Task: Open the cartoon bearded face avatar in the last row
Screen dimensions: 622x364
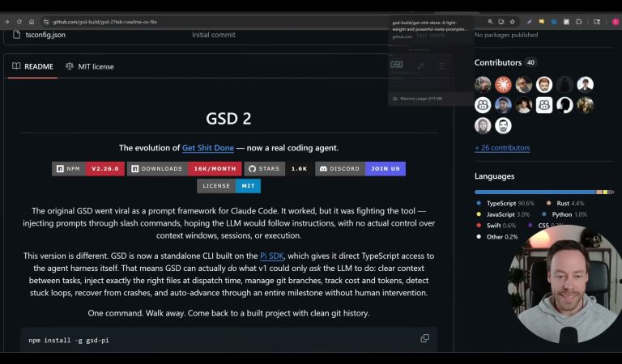Action: [503, 125]
